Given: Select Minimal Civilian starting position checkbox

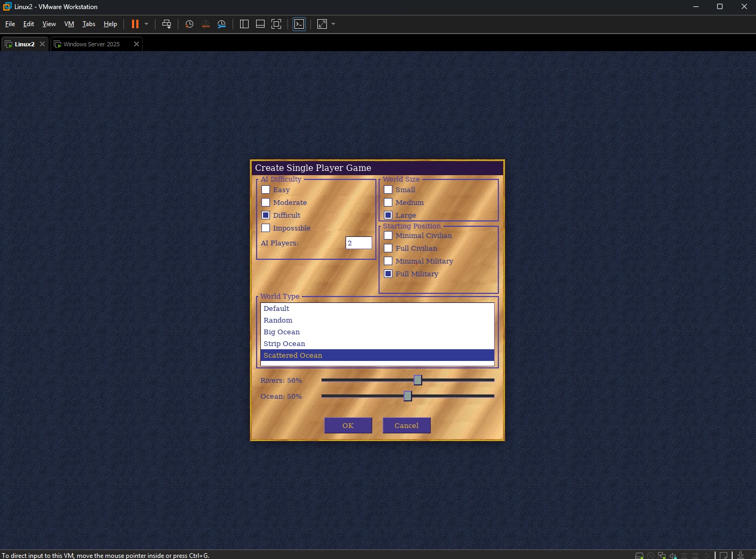Looking at the screenshot, I should coord(388,235).
